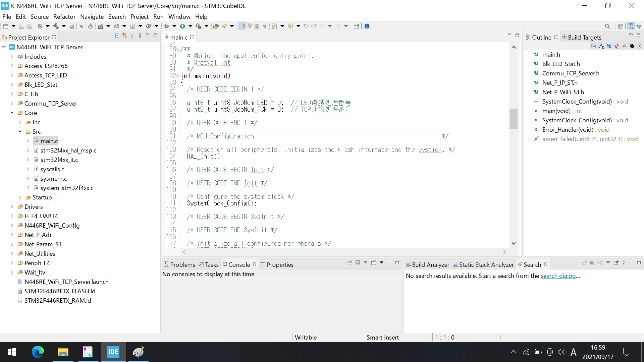
Task: Click the Project Explorer filter funnel icon
Action: coord(132,36)
